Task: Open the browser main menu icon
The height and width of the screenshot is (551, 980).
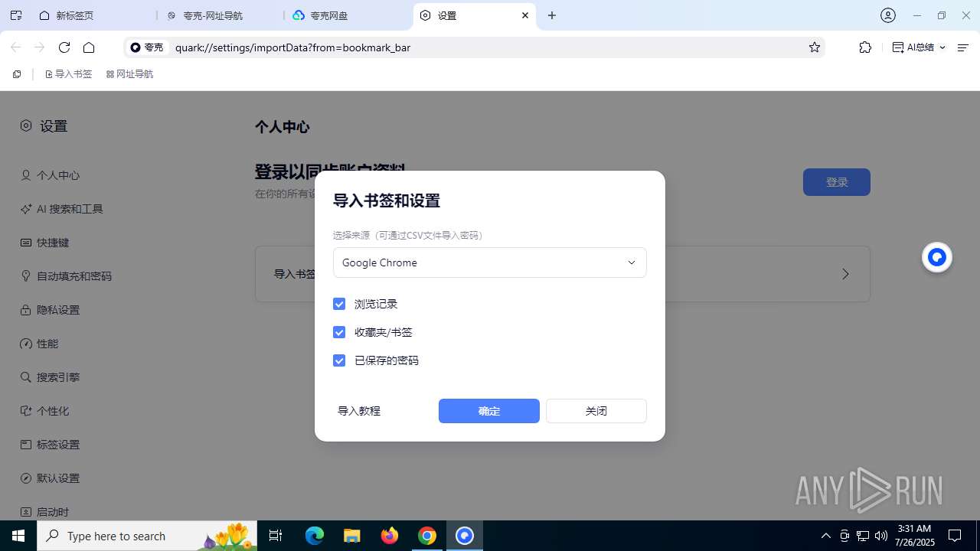Action: tap(963, 47)
